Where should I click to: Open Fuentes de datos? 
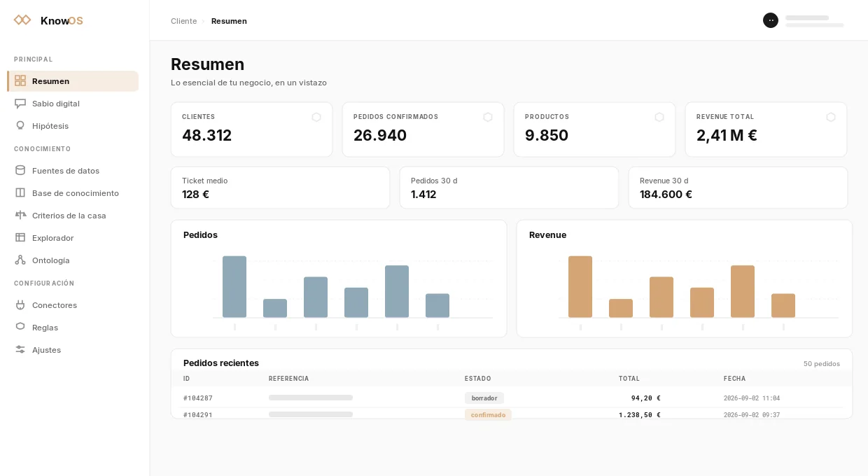[x=73, y=171]
